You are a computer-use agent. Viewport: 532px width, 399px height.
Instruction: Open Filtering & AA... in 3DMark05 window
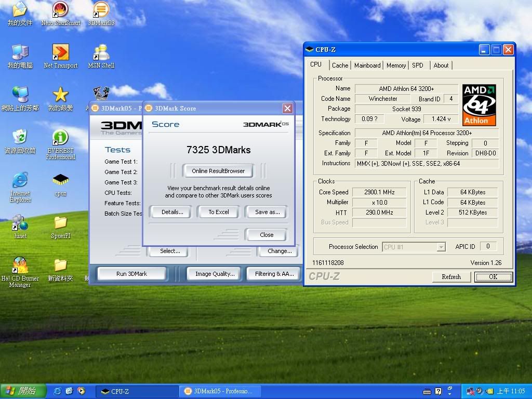tap(274, 274)
